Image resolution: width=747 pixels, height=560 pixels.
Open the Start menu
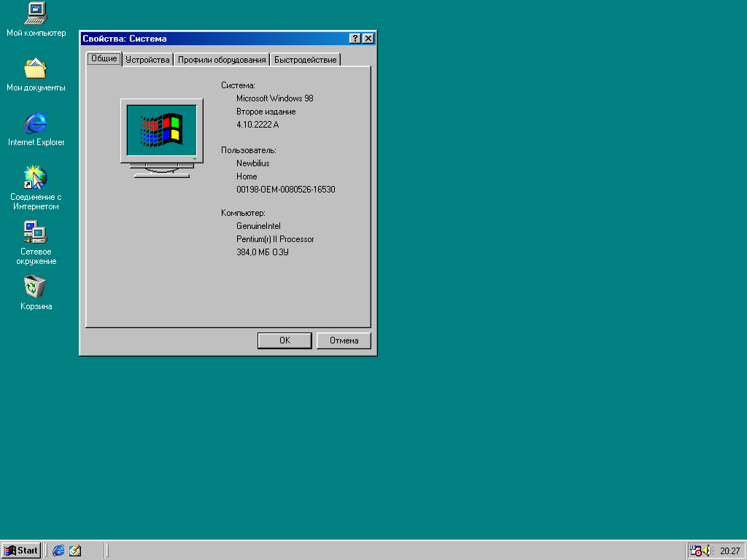pos(21,551)
